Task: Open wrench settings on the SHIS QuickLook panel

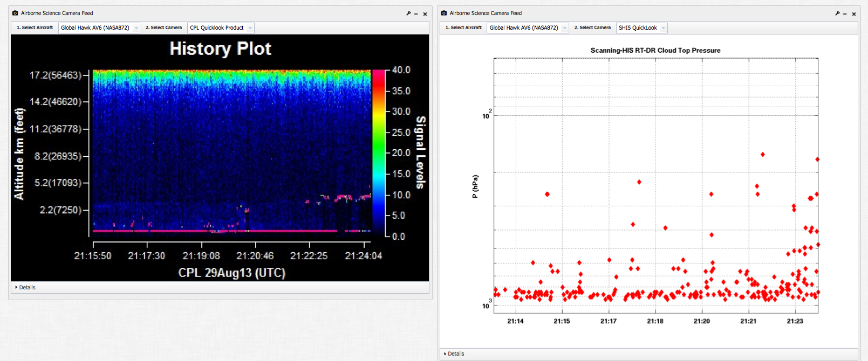Action: (x=837, y=13)
